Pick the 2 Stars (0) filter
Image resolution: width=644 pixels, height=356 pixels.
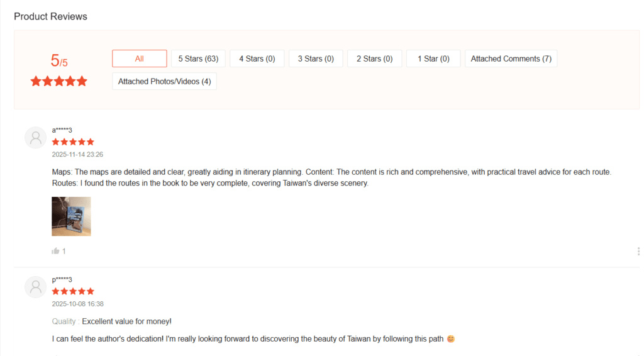[x=374, y=58]
